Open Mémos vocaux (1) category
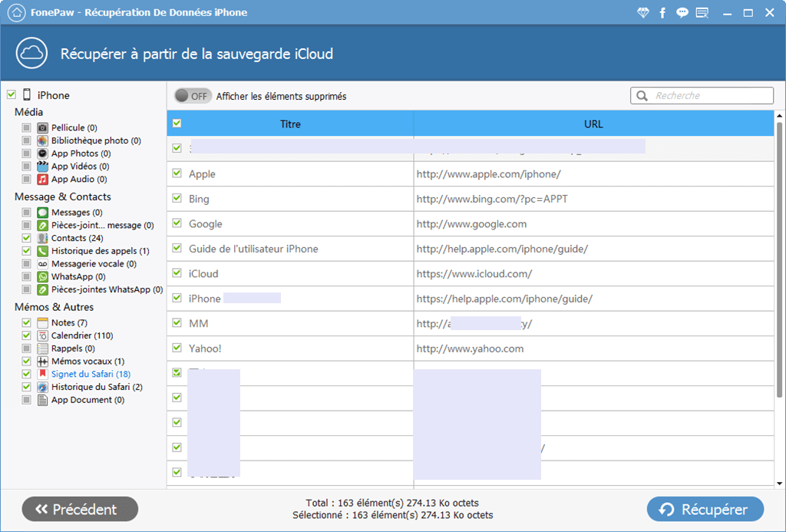Viewport: 786px width, 532px height. [88, 362]
